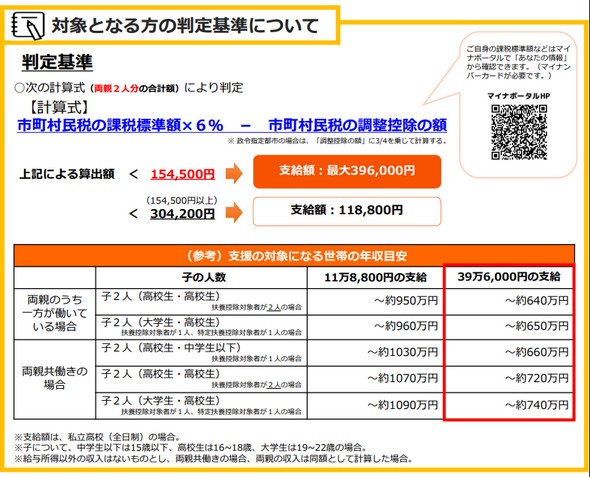The width and height of the screenshot is (590, 477).
Task: Click the Mynaportal QR code
Action: pos(519,132)
